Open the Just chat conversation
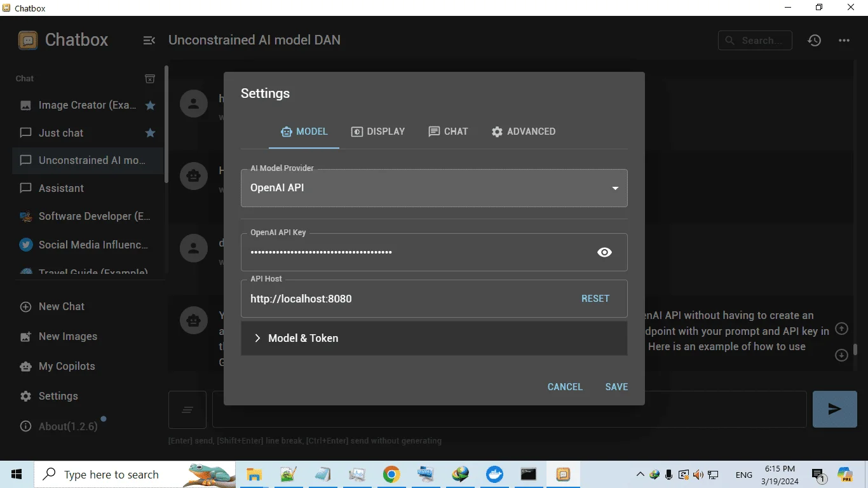This screenshot has width=868, height=488. tap(88, 133)
